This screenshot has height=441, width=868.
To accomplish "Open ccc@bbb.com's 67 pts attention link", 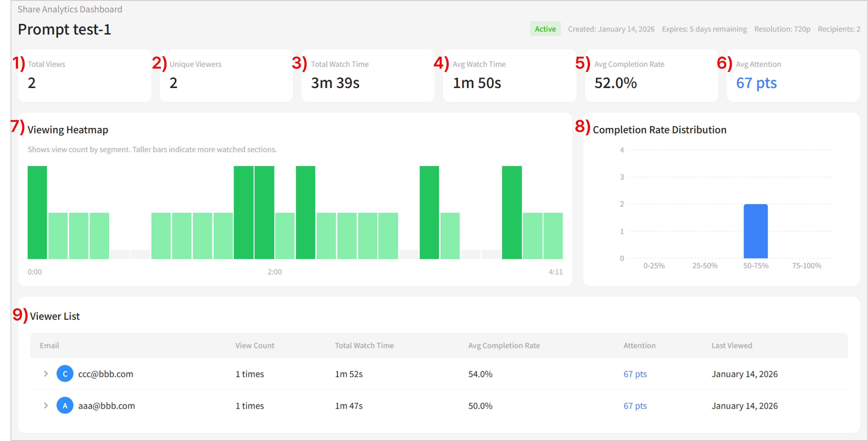I will (635, 374).
